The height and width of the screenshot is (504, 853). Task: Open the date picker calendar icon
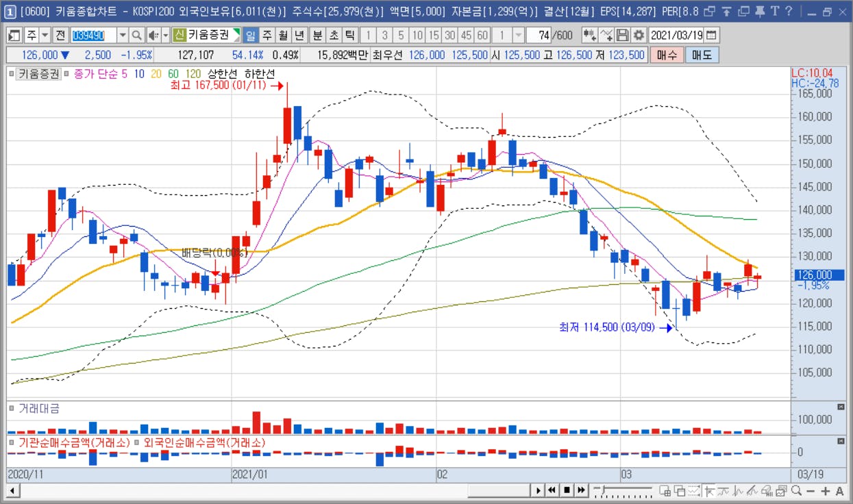711,35
